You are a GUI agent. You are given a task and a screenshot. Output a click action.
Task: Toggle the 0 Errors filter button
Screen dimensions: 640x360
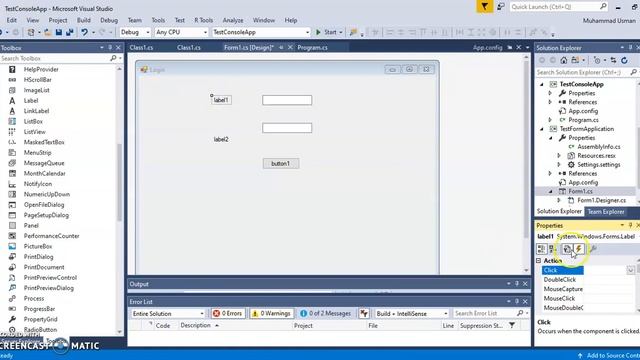[x=228, y=313]
